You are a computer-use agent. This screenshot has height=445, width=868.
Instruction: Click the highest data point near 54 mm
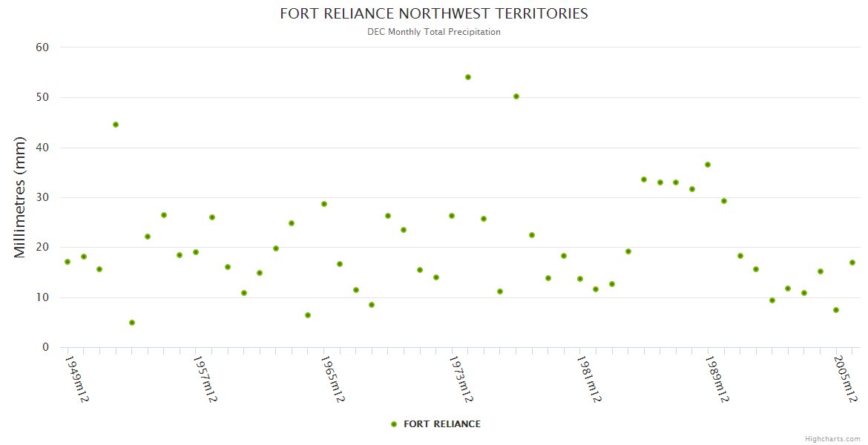[x=468, y=77]
